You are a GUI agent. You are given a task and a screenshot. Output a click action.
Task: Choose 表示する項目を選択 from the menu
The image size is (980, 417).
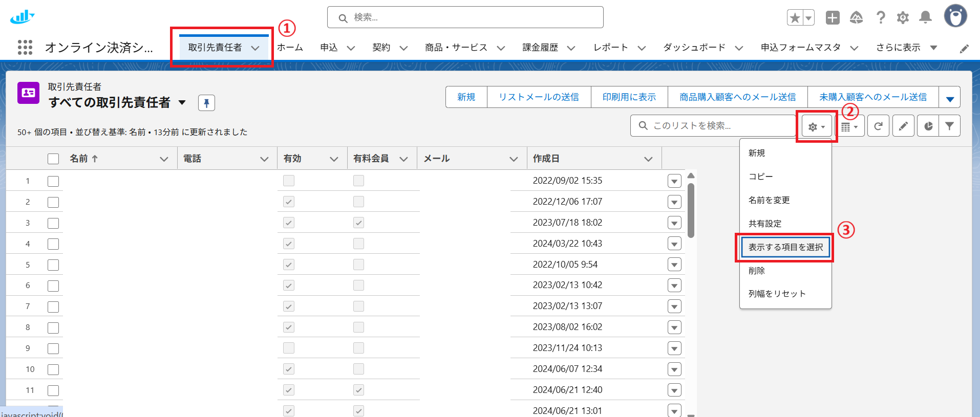(785, 247)
